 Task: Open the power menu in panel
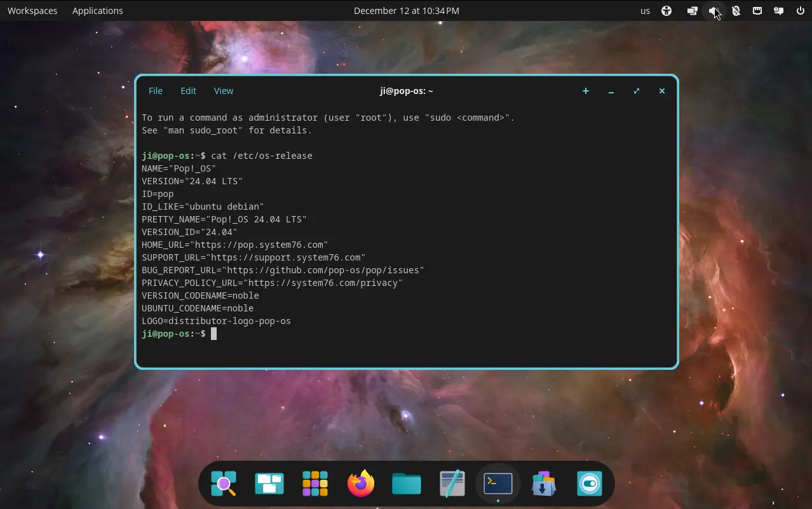point(800,11)
